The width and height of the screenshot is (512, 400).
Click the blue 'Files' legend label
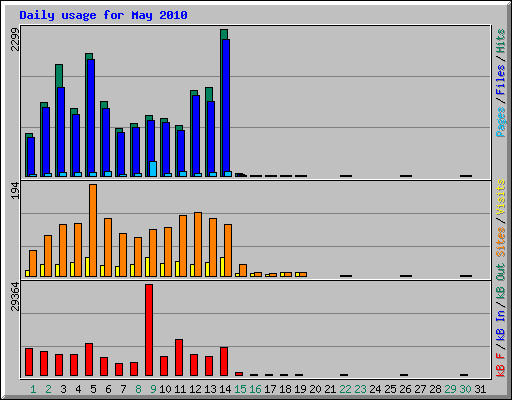point(500,80)
